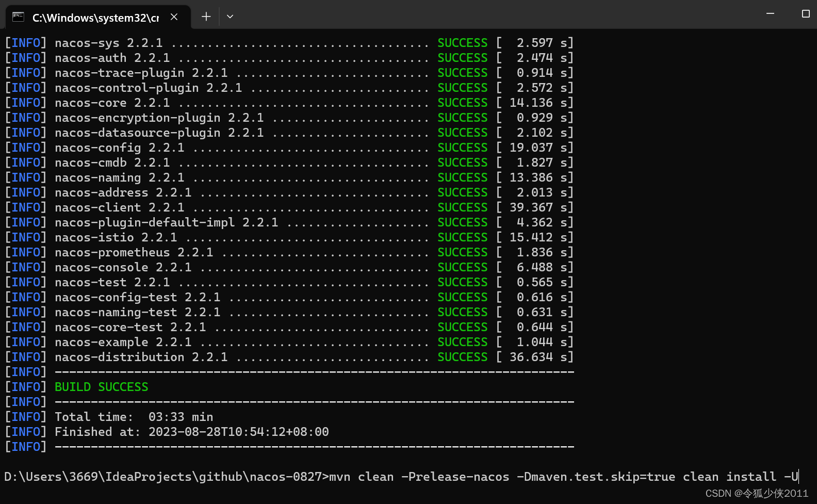This screenshot has width=817, height=504.
Task: Click SUCCESS status on nacos-core row
Action: (463, 103)
